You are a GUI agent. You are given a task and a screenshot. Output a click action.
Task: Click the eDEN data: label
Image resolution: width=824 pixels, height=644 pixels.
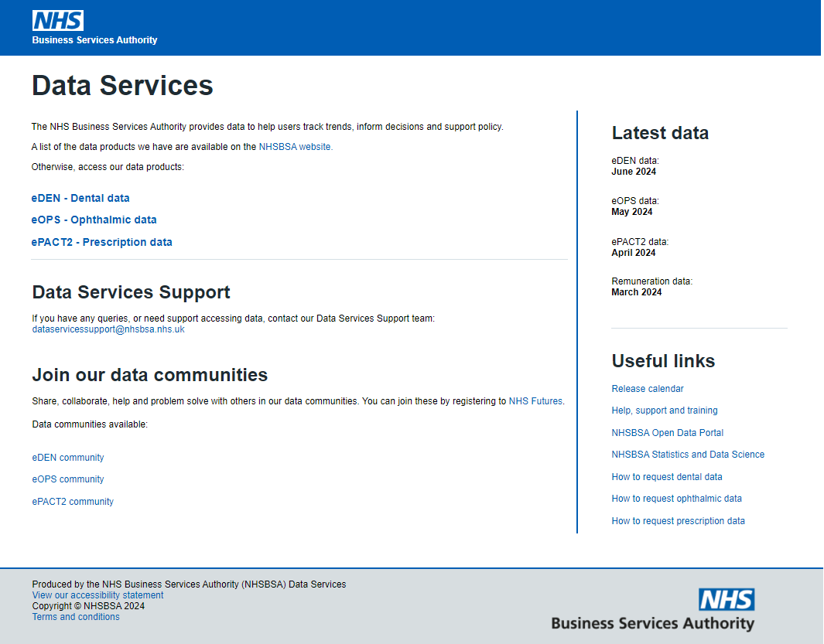pyautogui.click(x=635, y=161)
